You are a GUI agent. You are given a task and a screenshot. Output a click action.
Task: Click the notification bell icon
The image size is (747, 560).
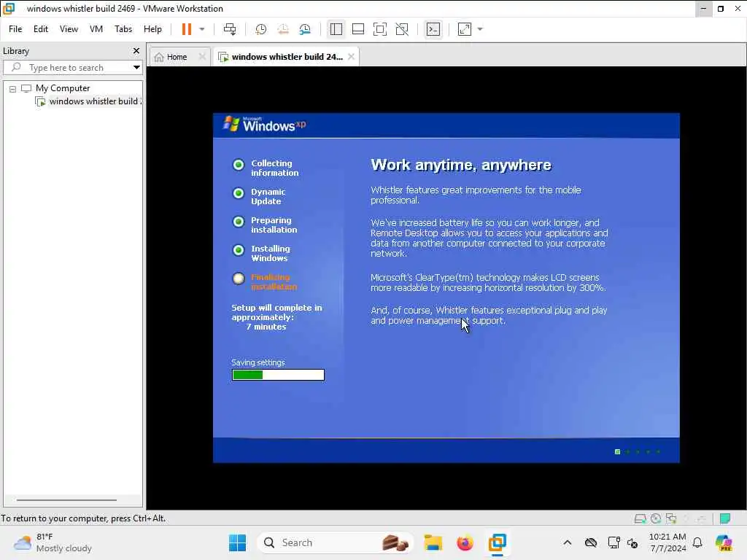(697, 542)
